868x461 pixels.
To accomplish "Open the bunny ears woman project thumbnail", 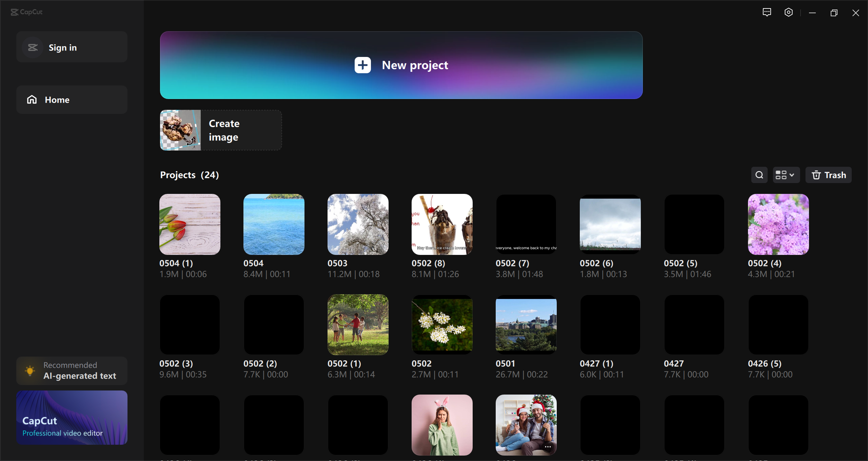I will 442,425.
